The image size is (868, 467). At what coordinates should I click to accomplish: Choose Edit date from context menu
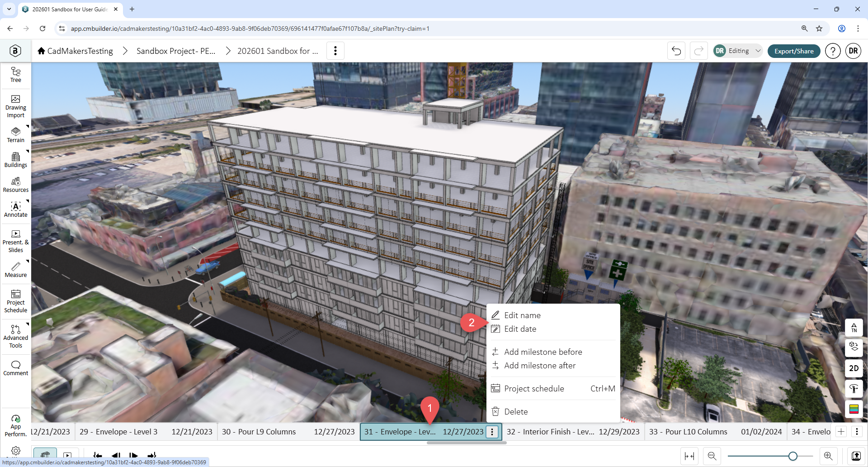pyautogui.click(x=553, y=329)
